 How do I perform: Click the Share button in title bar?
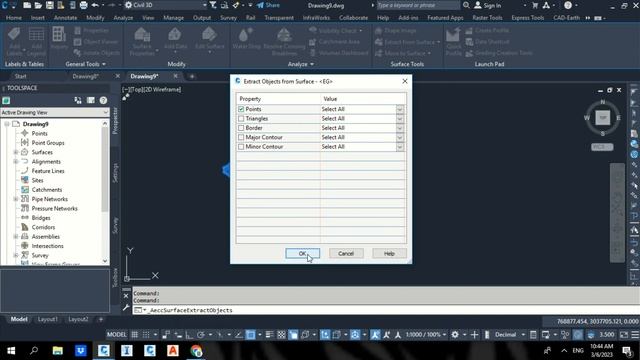click(268, 5)
